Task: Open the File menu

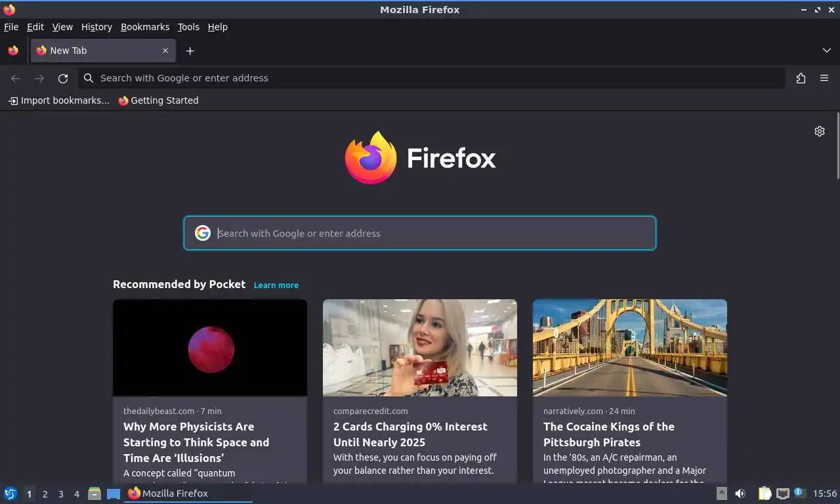Action: (x=11, y=27)
